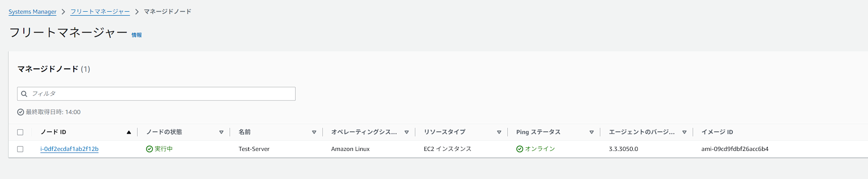
Task: Click the search magnifier icon in filter
Action: [24, 94]
